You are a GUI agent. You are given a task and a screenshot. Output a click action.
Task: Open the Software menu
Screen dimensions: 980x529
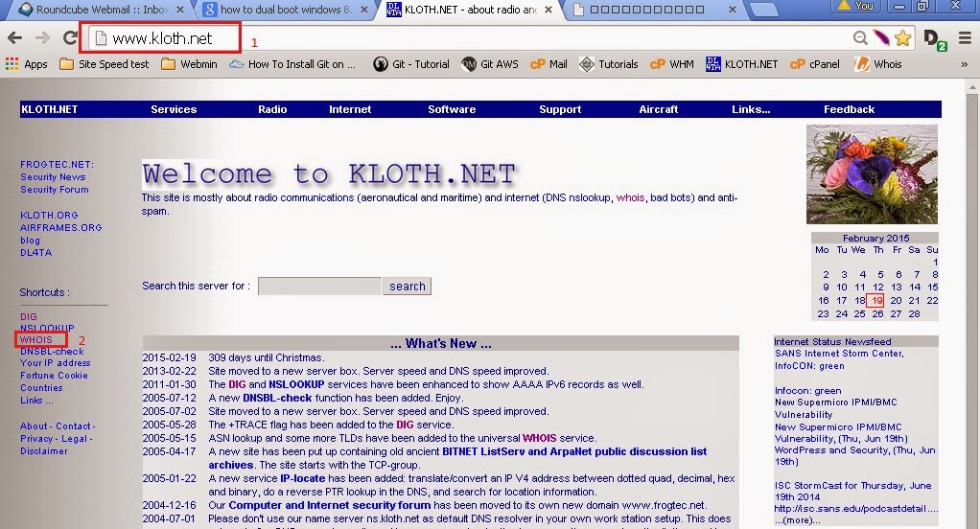tap(452, 109)
